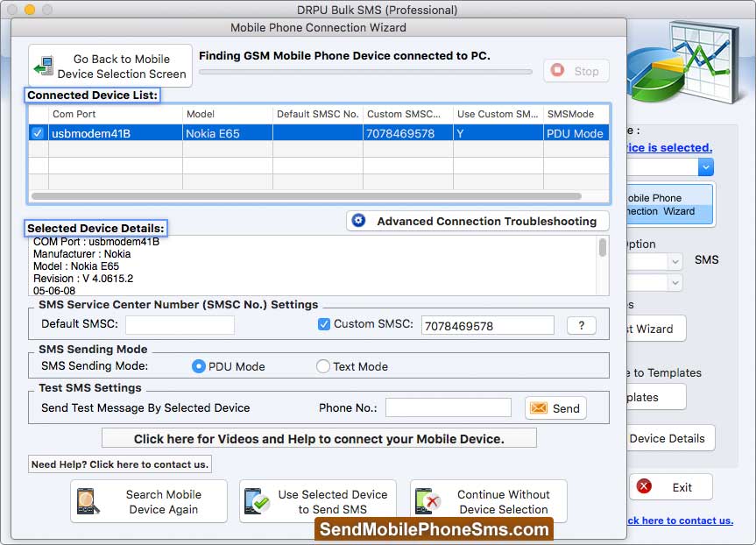Image resolution: width=756 pixels, height=545 pixels.
Task: Click the Default SMSC input field
Action: [x=180, y=324]
